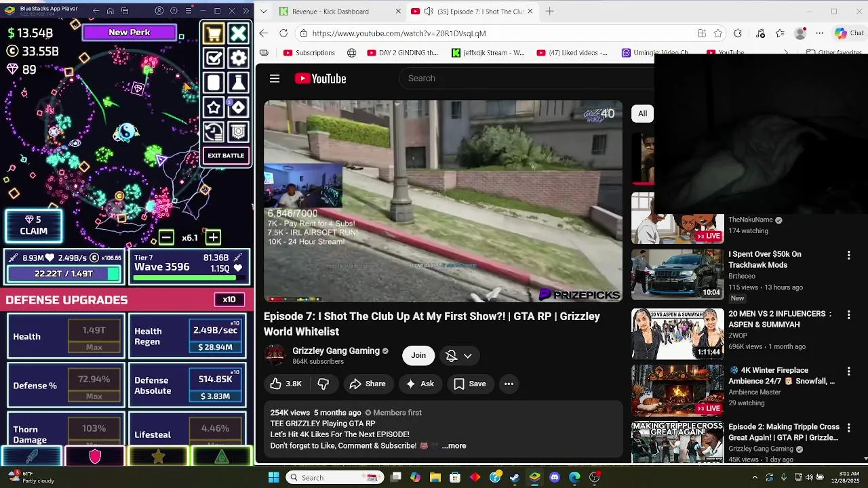Open Windows Start menu
Screen dimensions: 868x488
[273, 477]
